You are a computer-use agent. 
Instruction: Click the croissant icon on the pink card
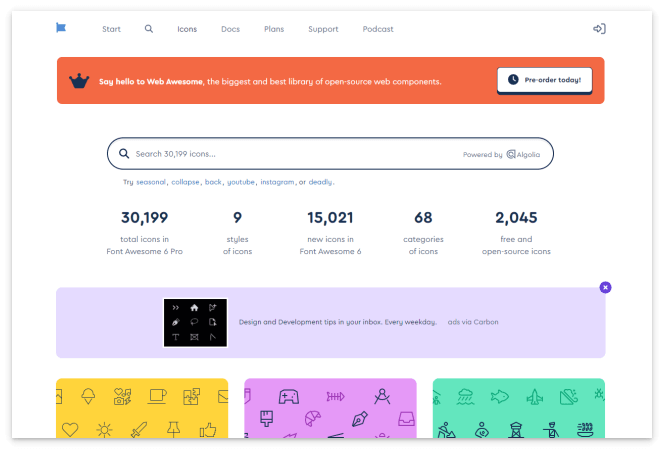coord(313,418)
